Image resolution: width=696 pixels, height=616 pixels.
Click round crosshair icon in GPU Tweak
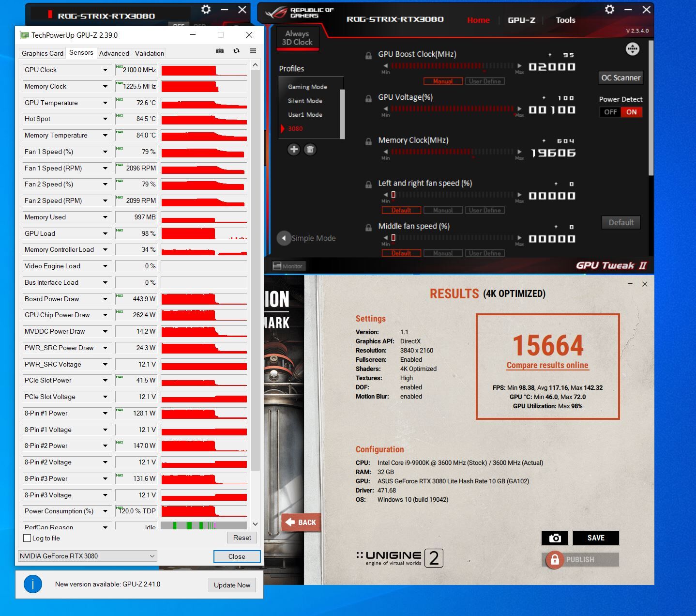click(632, 49)
